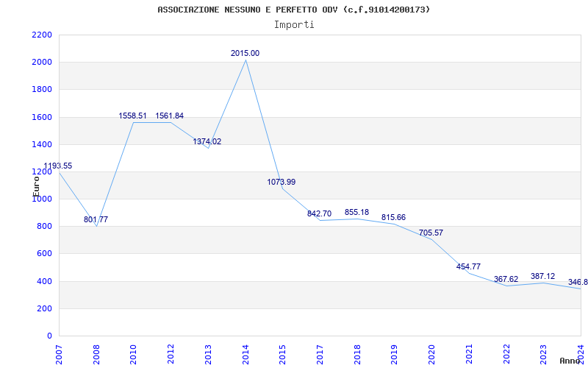Click the 2021 x-axis year label

tap(469, 354)
